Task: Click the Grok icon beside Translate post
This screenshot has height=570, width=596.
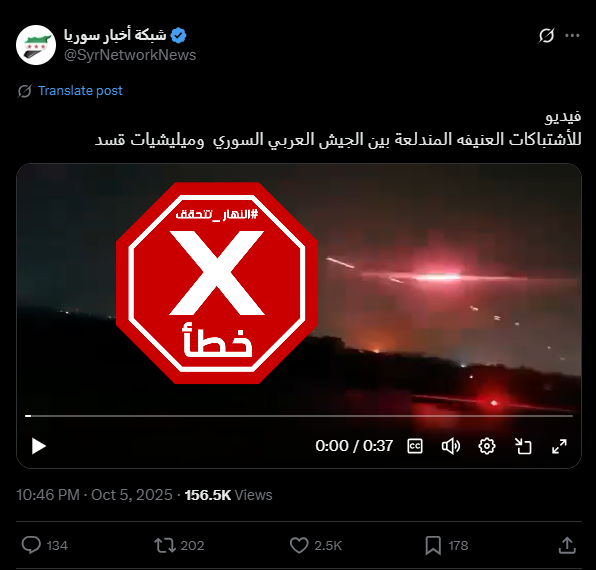Action: (25, 91)
